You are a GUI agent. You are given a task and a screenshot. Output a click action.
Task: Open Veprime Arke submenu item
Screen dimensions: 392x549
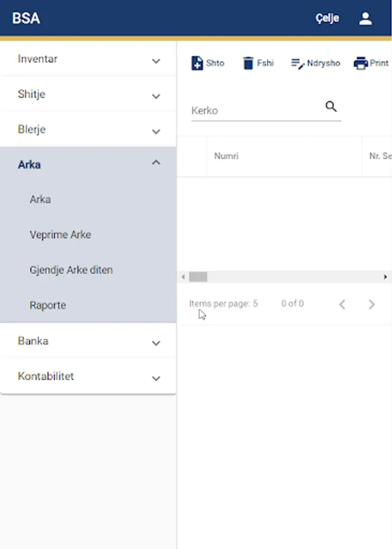tap(60, 235)
